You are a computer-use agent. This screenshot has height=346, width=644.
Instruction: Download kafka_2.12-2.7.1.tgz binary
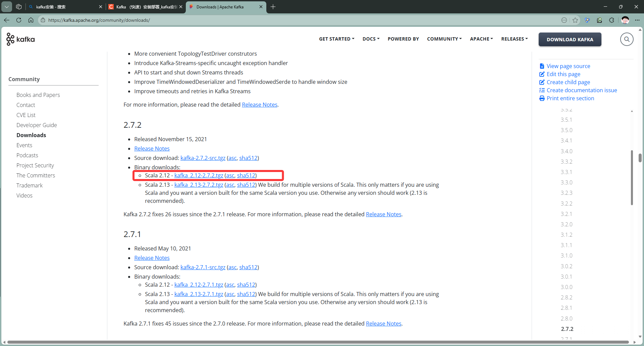[199, 285]
